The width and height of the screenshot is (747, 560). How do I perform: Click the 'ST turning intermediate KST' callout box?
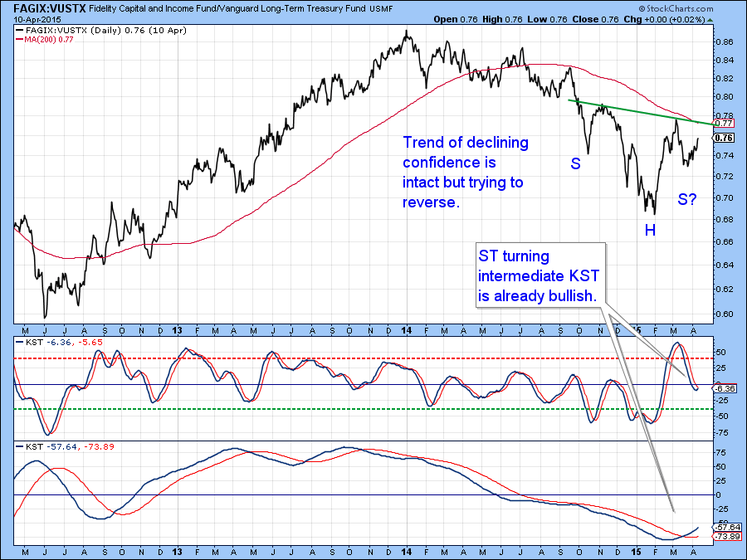point(541,275)
